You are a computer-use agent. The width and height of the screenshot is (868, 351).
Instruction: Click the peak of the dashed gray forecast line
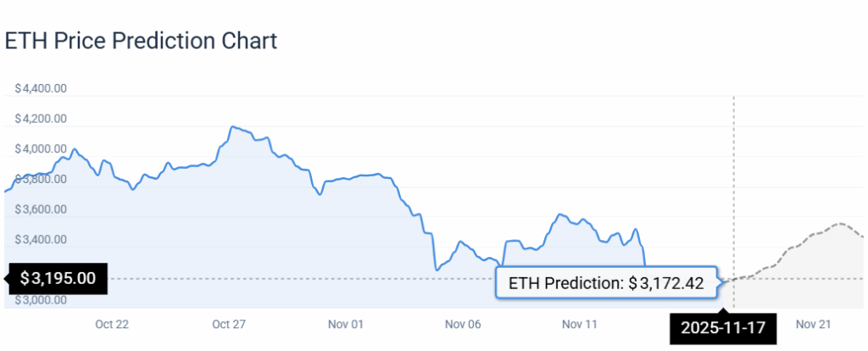840,224
